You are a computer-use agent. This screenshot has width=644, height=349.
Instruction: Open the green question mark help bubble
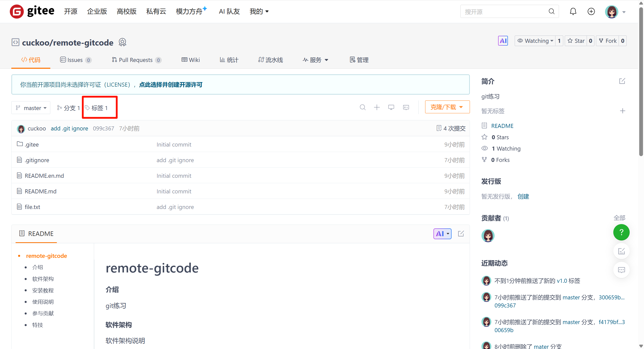[x=621, y=232]
